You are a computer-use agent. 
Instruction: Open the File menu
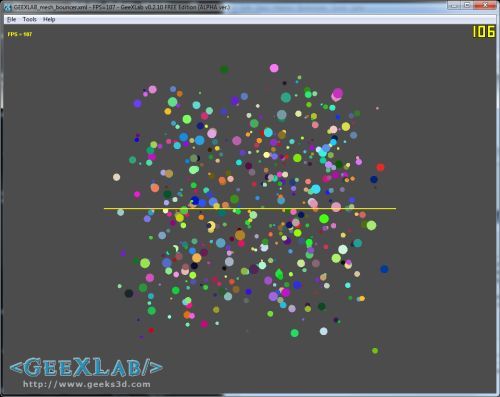click(x=11, y=19)
